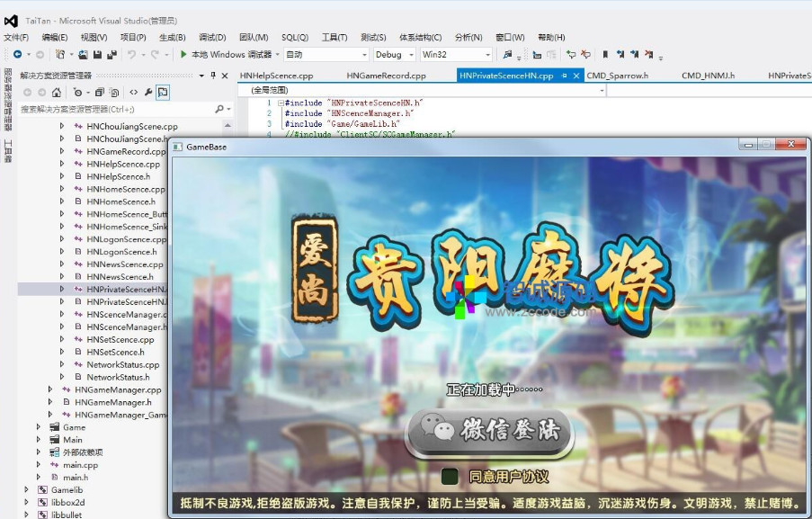The height and width of the screenshot is (519, 812).
Task: Close the Solution Explorer panel
Action: tap(225, 76)
